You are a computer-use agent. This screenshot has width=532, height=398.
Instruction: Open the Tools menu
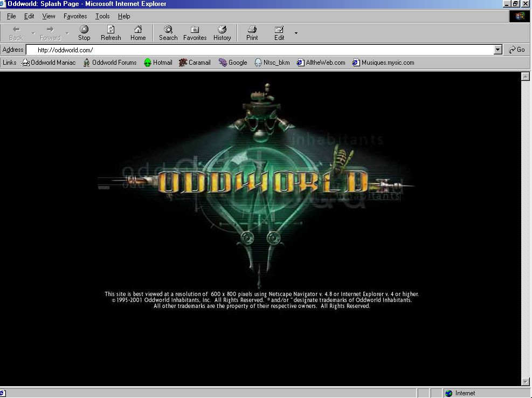pyautogui.click(x=102, y=16)
